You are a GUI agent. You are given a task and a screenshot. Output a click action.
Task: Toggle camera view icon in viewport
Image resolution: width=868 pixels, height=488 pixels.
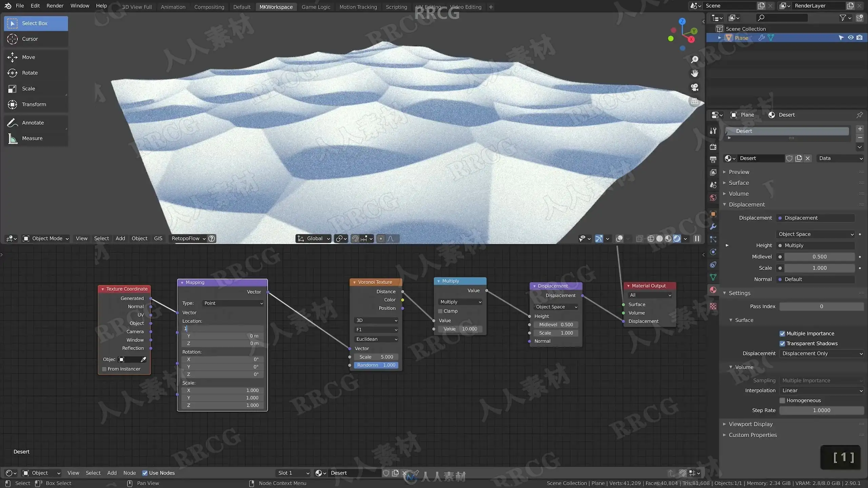pos(695,87)
